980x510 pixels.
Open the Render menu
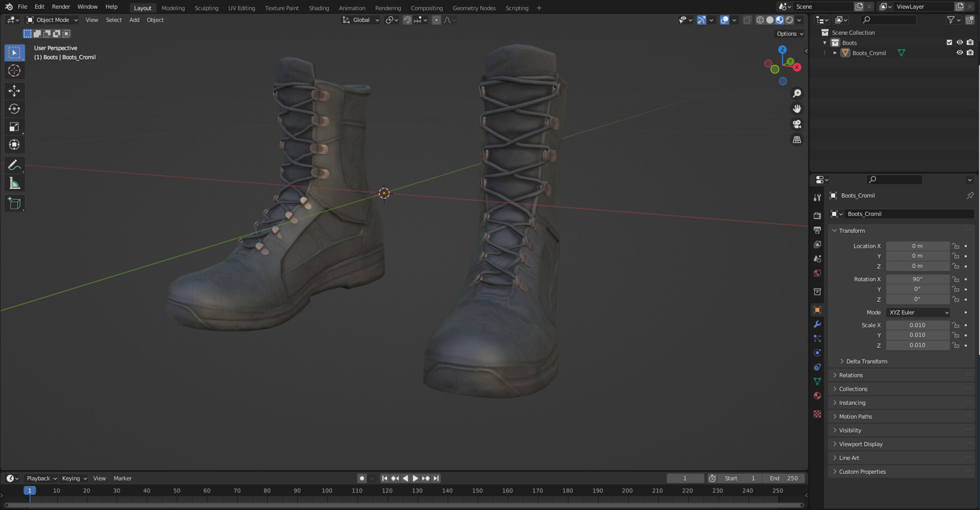(60, 7)
